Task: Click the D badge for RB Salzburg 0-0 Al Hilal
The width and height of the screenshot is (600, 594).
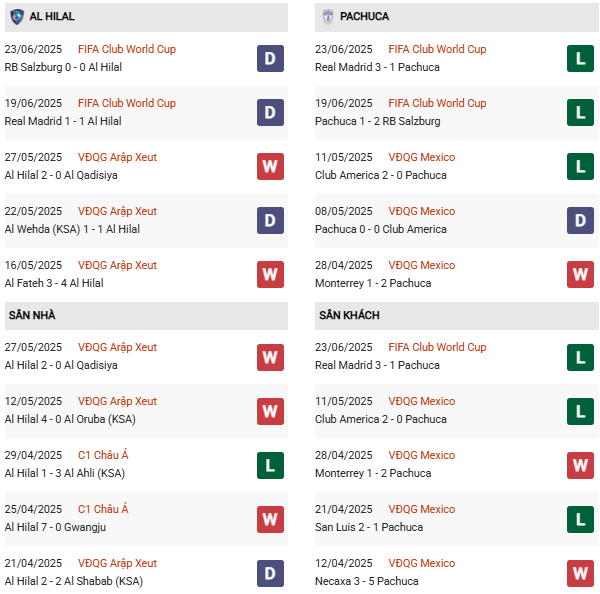Action: click(270, 59)
